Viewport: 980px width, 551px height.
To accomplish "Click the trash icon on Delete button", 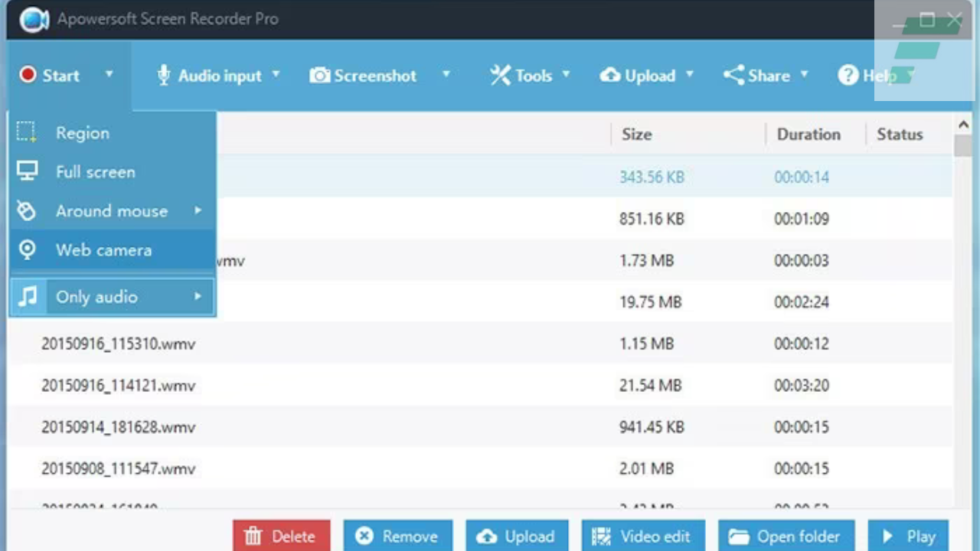I will [x=253, y=537].
